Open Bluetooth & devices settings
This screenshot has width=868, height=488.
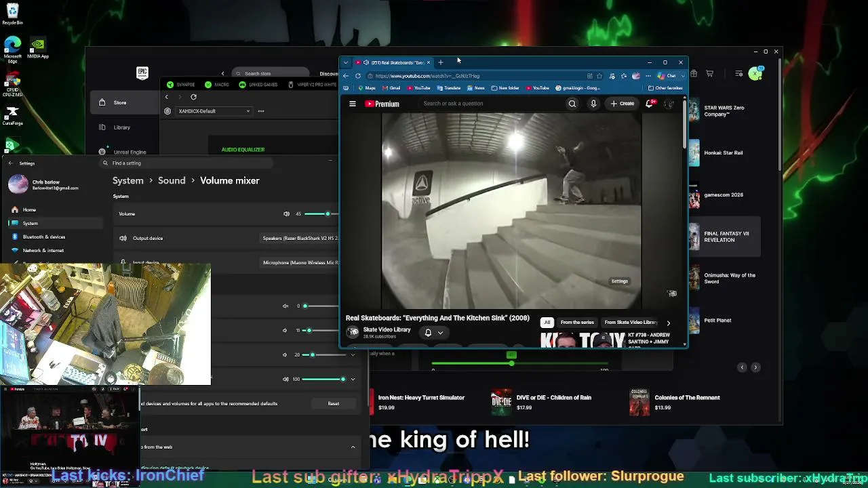pos(56,237)
